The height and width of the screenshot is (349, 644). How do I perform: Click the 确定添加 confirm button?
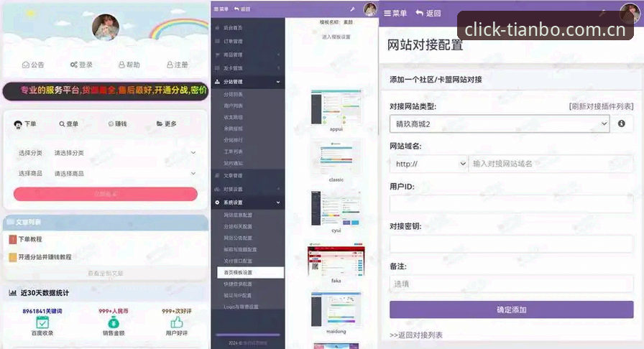click(x=511, y=310)
